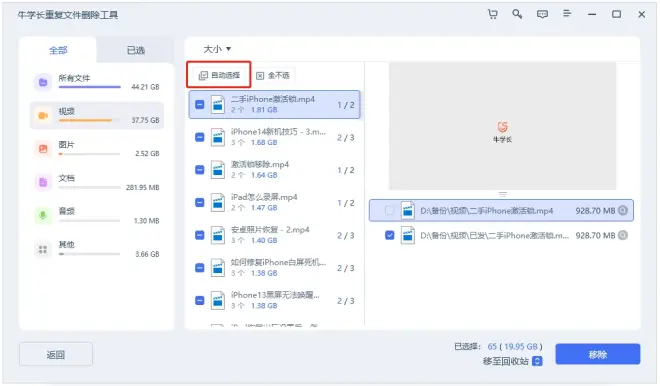Click the 所有文件 purple usage bar
The image size is (660, 386).
click(90, 87)
